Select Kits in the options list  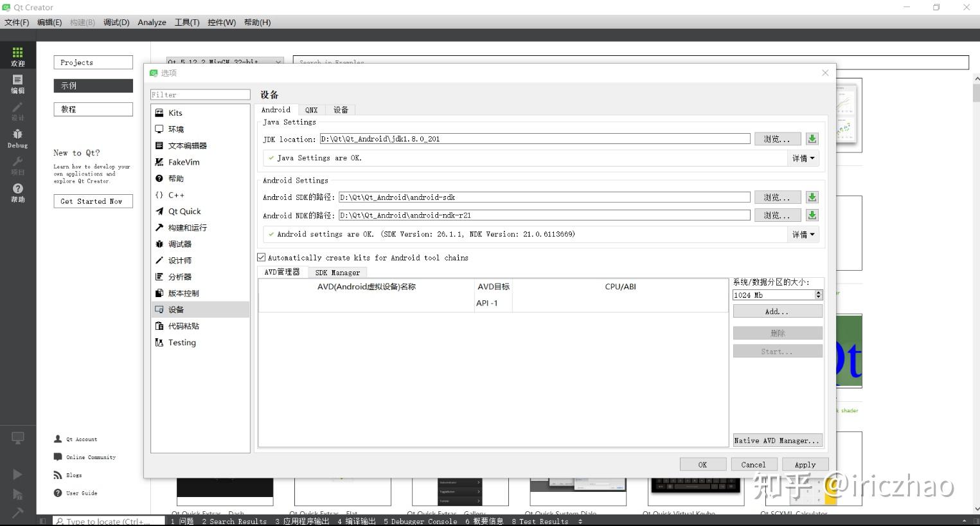(200, 113)
